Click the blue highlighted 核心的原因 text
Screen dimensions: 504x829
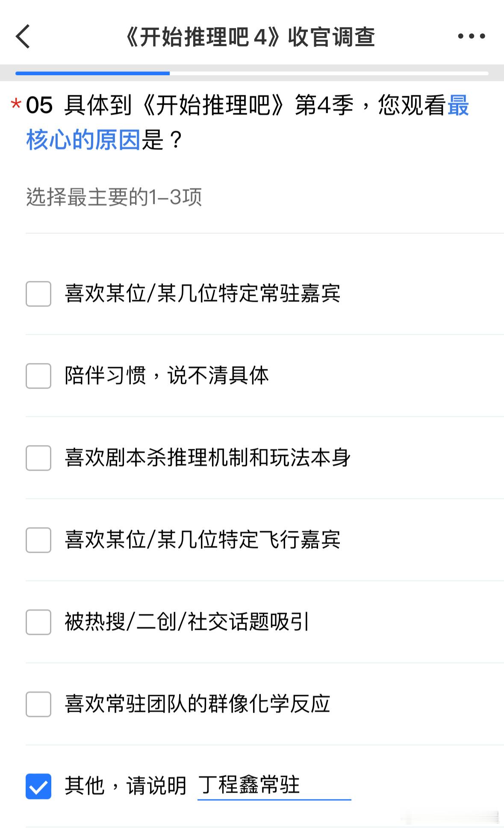point(83,139)
